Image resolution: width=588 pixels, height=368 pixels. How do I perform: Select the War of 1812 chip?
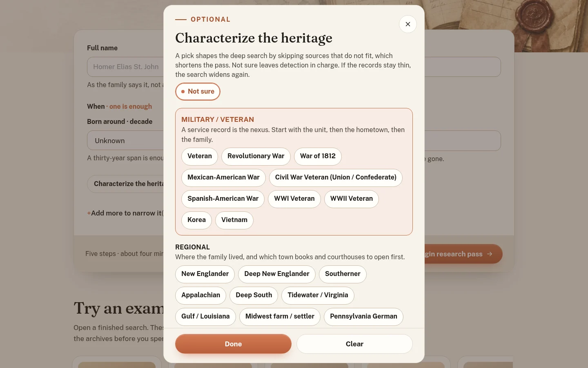(318, 156)
